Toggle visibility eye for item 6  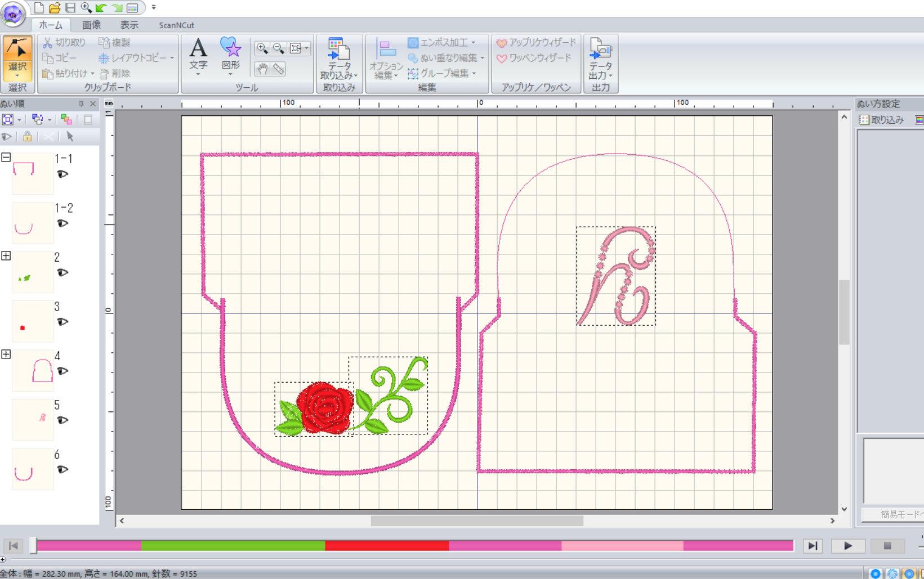pos(63,469)
